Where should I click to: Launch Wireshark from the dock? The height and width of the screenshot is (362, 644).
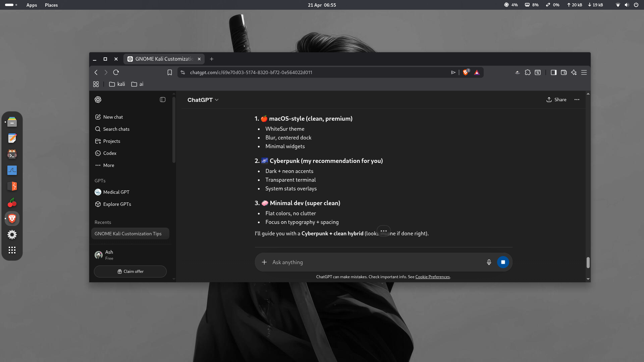point(12,170)
